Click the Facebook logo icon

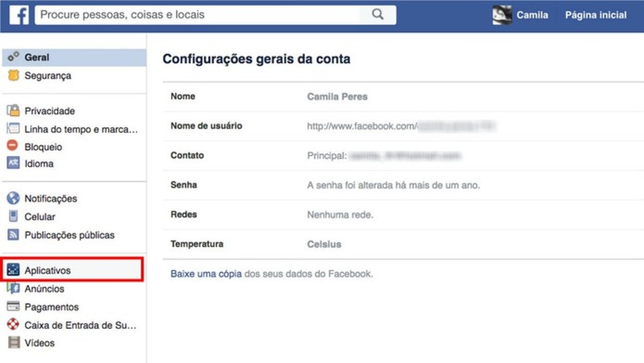[x=19, y=15]
